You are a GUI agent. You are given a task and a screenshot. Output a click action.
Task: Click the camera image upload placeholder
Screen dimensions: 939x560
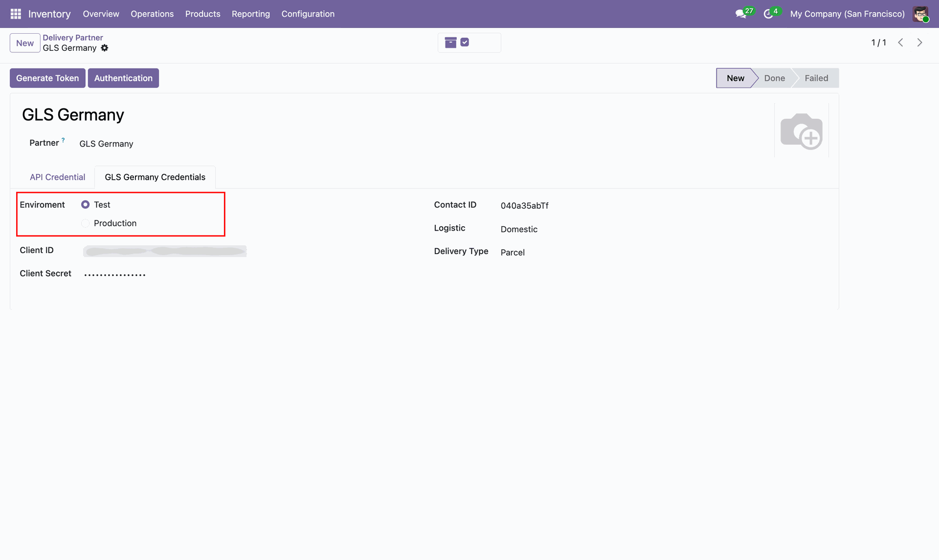pos(801,131)
